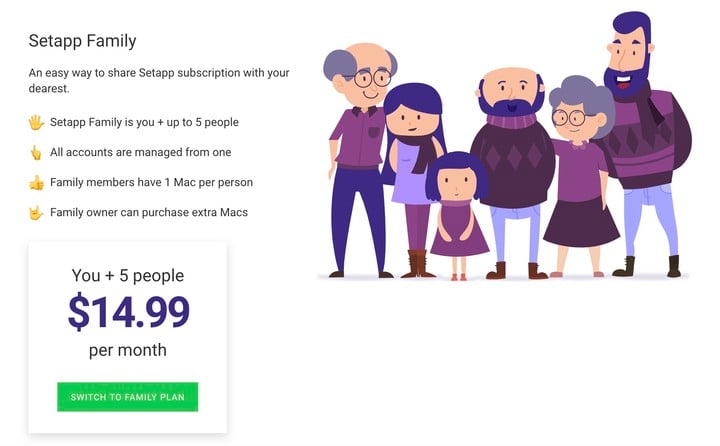Click the waving hand emoji icon
Viewport: 720px width, 446px height.
click(x=36, y=123)
